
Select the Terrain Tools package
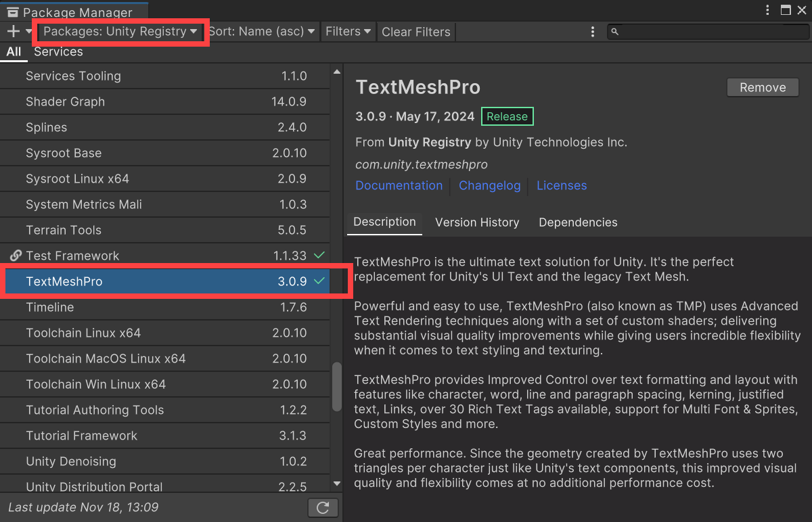click(165, 231)
